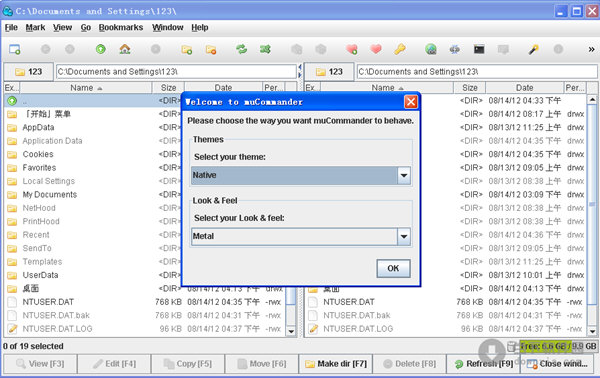
Task: Click the greyed-out email files icon
Action: click(503, 49)
